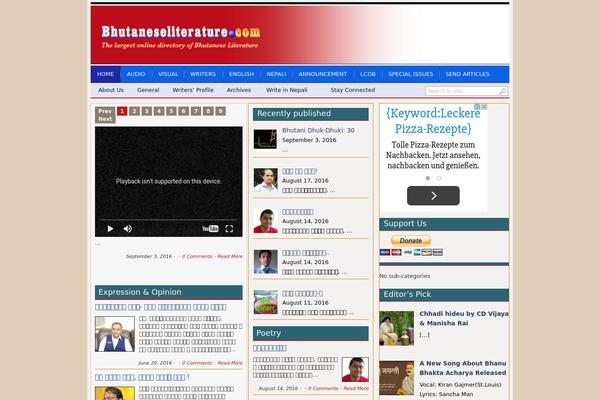Open the About Us link
The image size is (600, 400).
click(111, 90)
